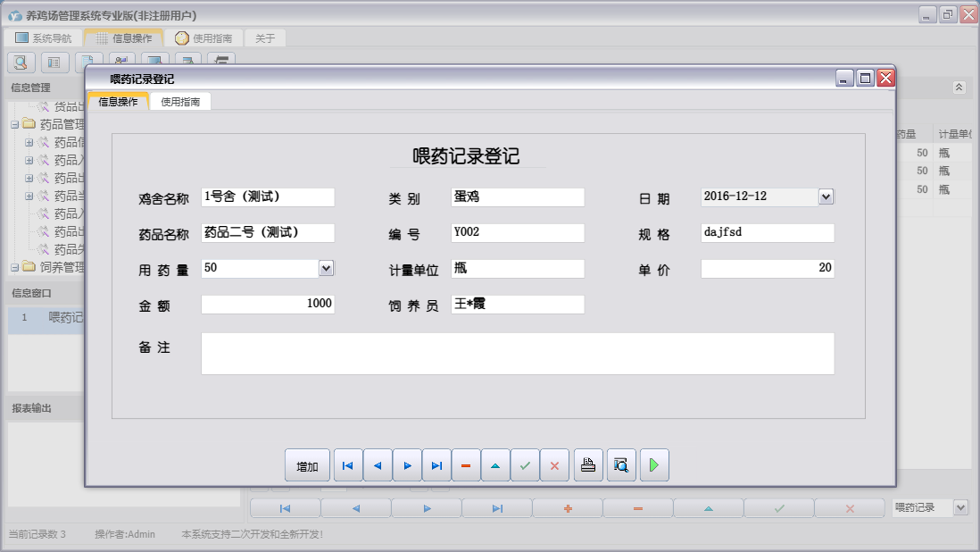This screenshot has height=552, width=980.
Task: Collapse the 饲养管理 tree folder
Action: click(15, 267)
